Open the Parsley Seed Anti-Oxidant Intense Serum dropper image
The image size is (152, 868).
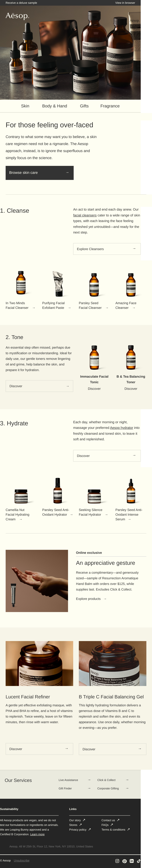click(x=131, y=491)
